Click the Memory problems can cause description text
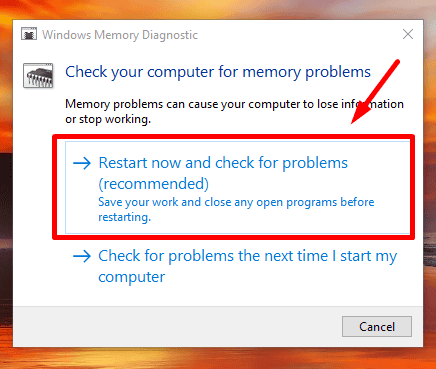The width and height of the screenshot is (436, 369). pyautogui.click(x=234, y=111)
